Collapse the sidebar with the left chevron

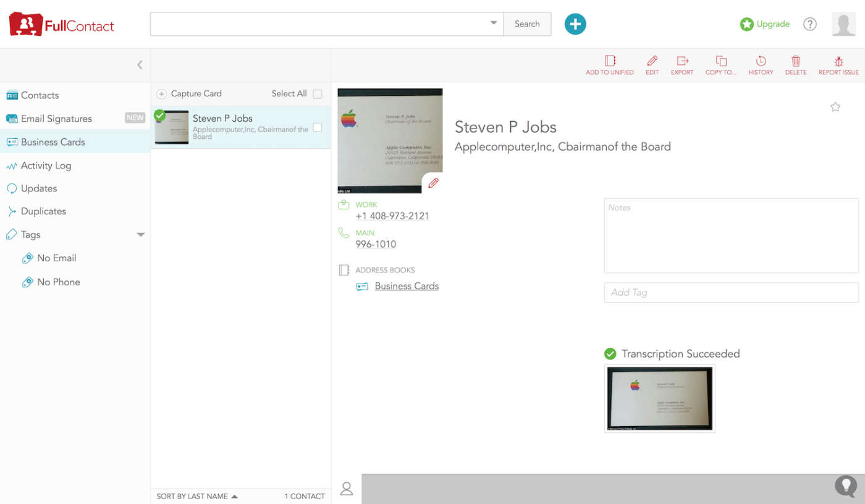tap(140, 64)
